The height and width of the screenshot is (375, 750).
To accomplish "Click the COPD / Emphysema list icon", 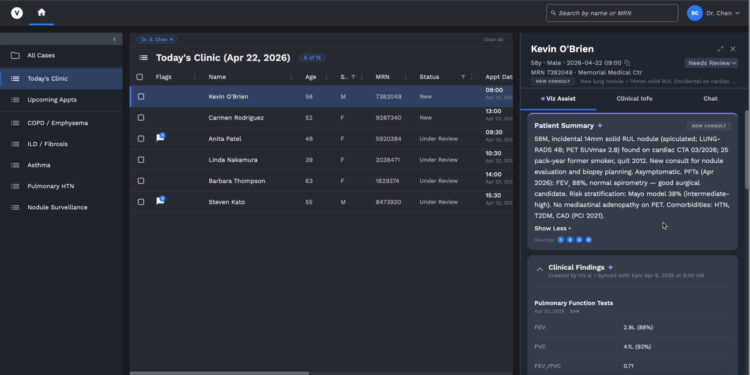I will coord(15,123).
